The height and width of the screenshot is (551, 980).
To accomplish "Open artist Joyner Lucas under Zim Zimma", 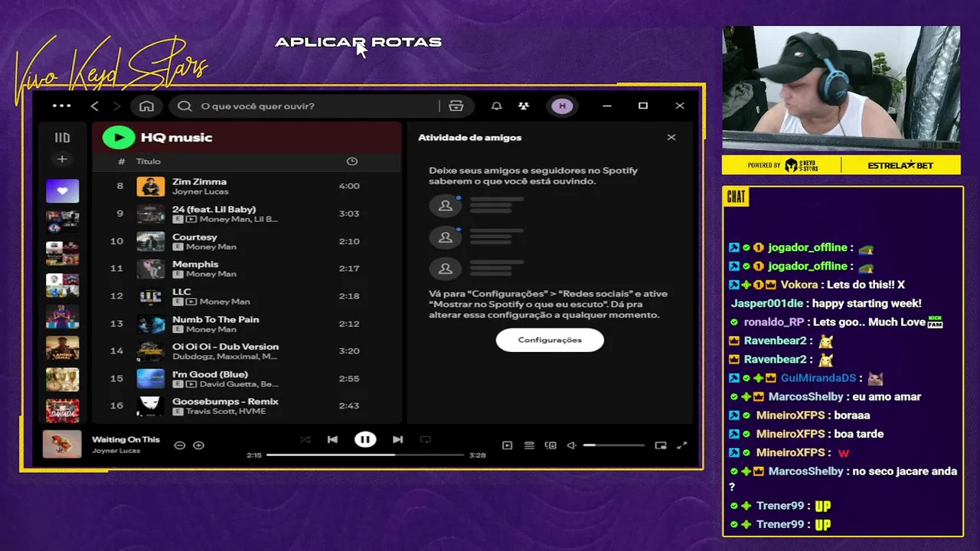I will point(200,191).
